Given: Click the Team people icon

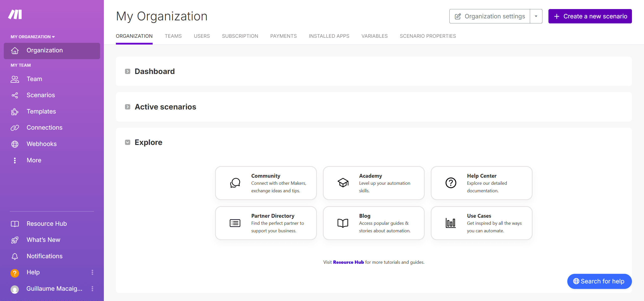Looking at the screenshot, I should pos(15,79).
